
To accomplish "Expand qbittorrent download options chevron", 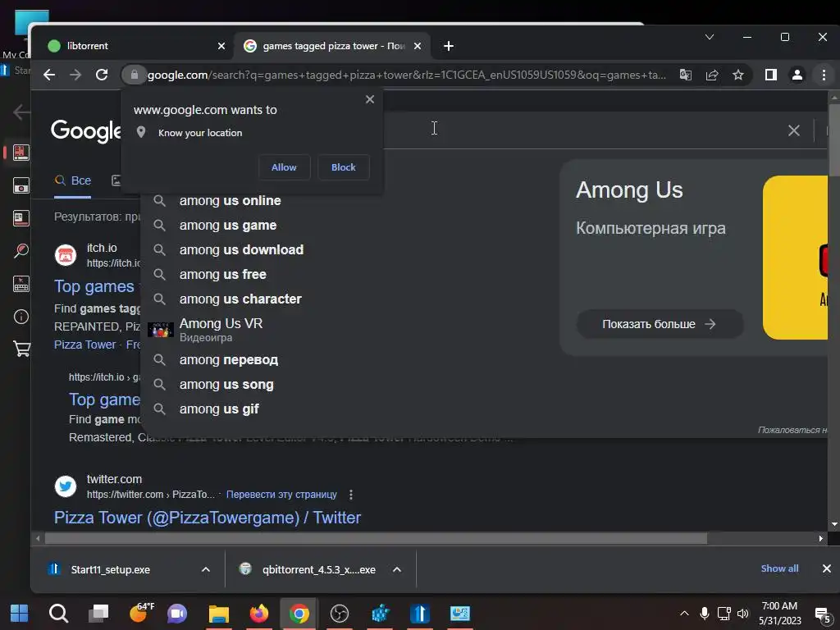I will pyautogui.click(x=397, y=569).
